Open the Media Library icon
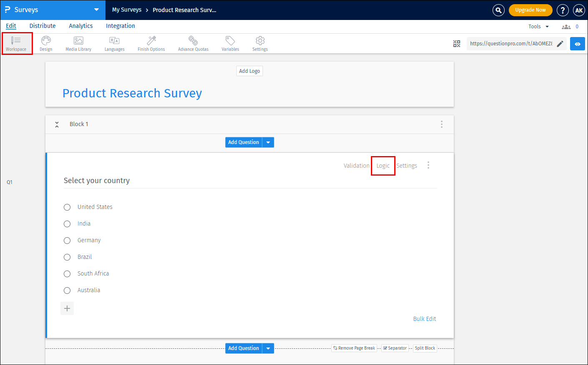 click(78, 43)
